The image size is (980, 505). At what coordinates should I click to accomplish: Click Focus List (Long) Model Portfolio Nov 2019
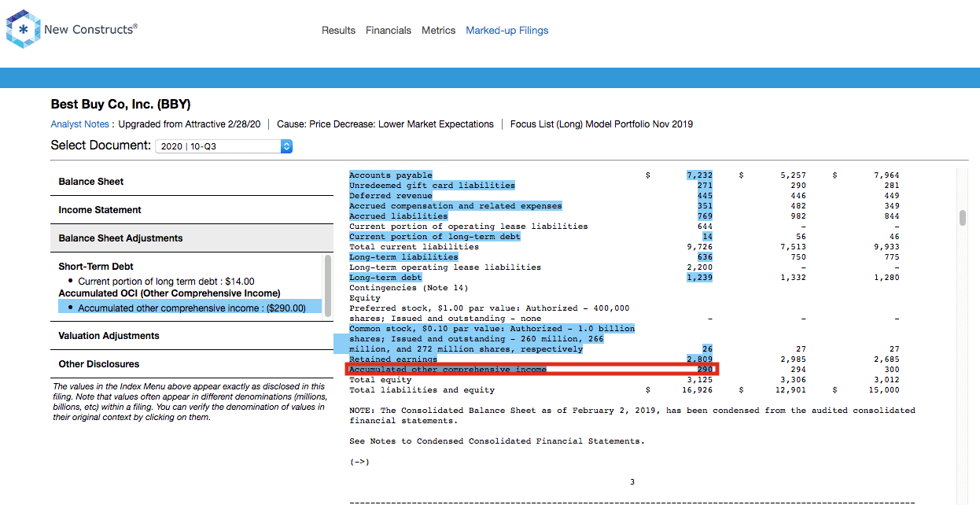pyautogui.click(x=602, y=124)
